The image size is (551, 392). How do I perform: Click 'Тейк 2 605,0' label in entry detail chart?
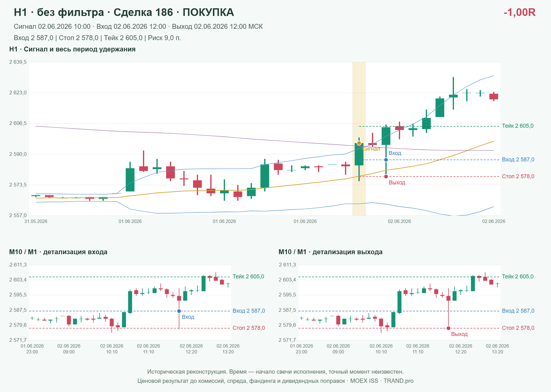(248, 277)
